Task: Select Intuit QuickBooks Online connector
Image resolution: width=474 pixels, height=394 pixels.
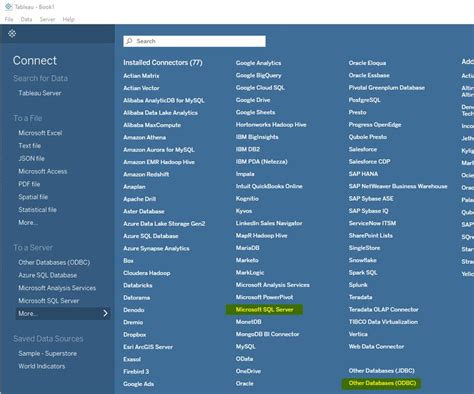Action: coord(269,186)
